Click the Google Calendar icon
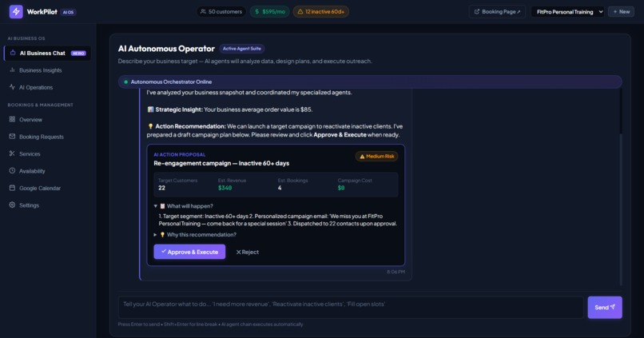644x338 pixels. (x=12, y=188)
